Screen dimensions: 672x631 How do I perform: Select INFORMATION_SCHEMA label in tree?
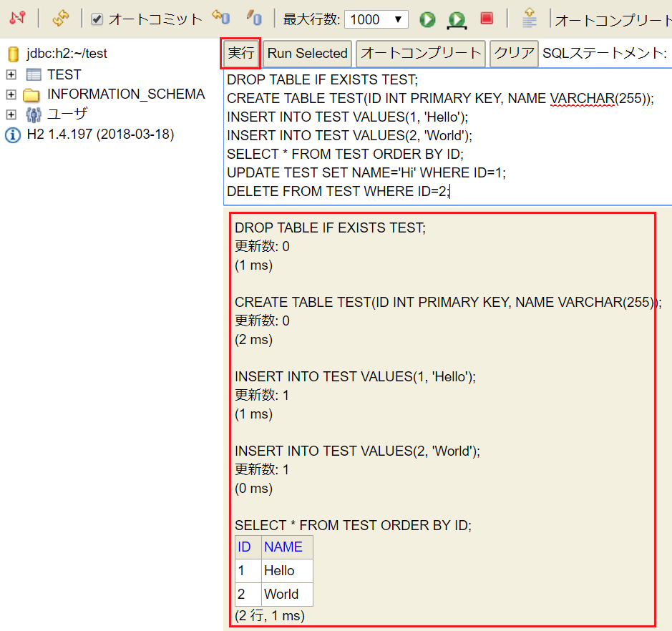126,94
